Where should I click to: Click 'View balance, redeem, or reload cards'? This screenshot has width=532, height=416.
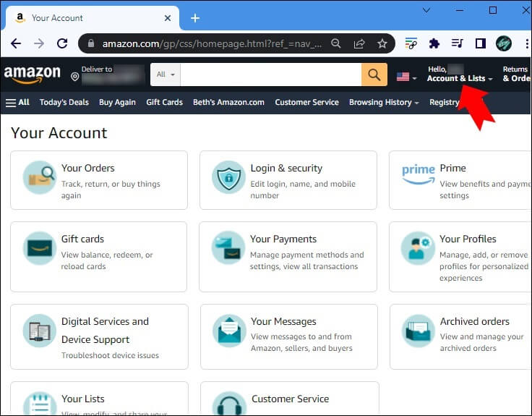[107, 260]
